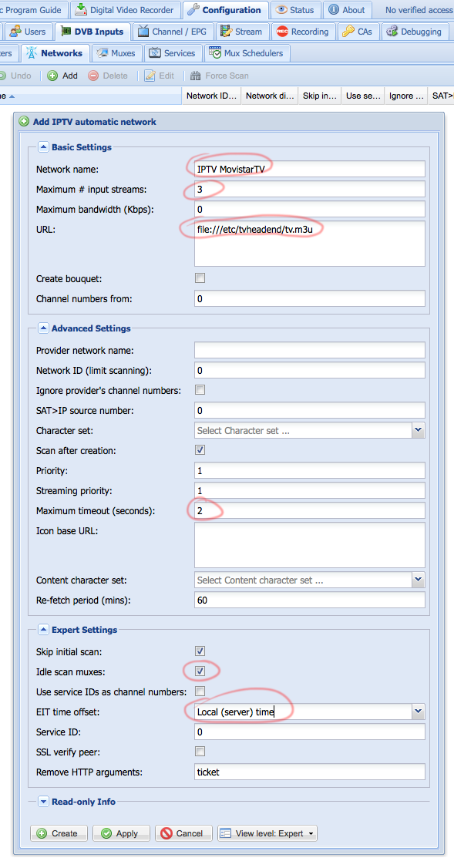454x868 pixels.
Task: Enable the Create bouquet checkbox
Action: click(200, 278)
